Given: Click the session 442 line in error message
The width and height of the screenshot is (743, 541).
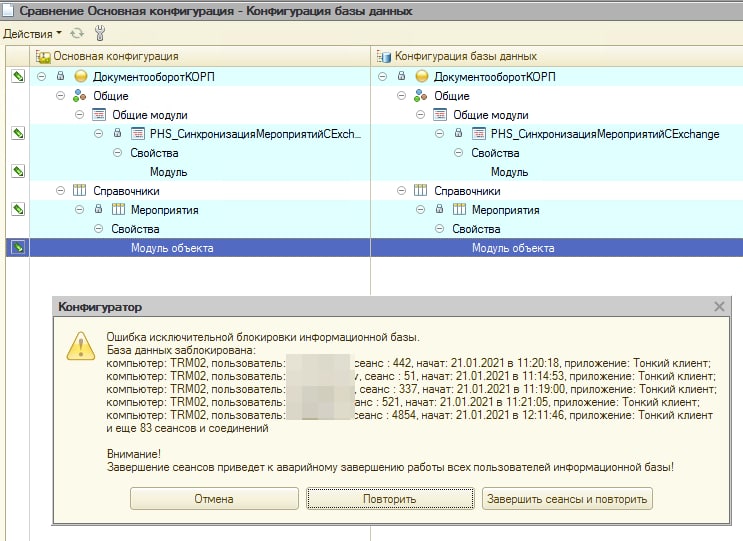Looking at the screenshot, I should pos(408,363).
